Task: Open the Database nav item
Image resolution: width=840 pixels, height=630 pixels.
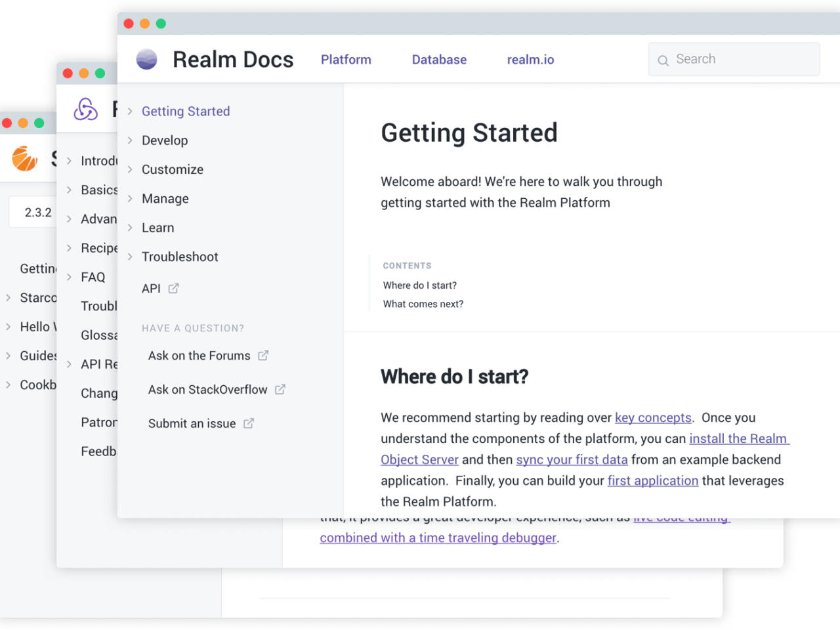Action: click(x=439, y=60)
